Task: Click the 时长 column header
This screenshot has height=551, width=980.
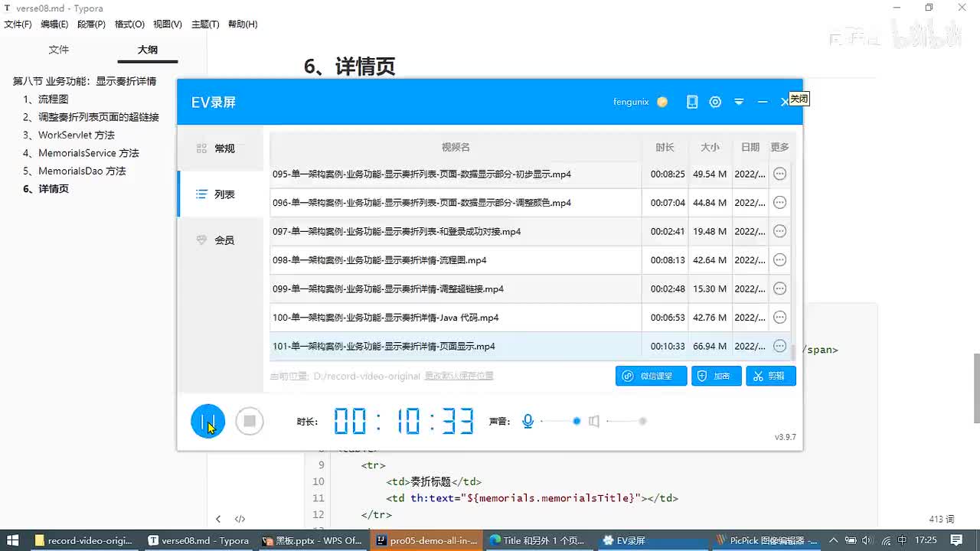Action: point(665,147)
